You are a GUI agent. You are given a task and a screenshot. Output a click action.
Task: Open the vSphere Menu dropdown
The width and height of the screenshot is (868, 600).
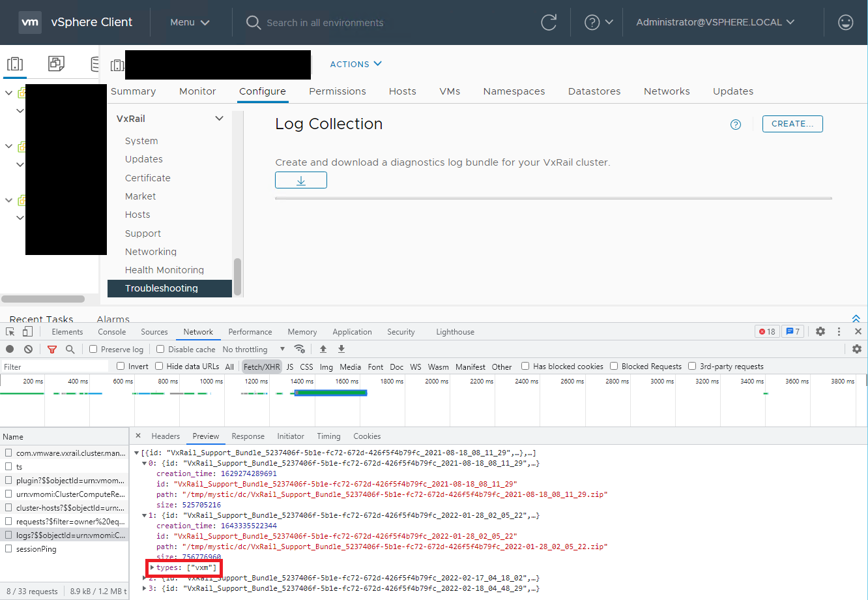click(190, 22)
